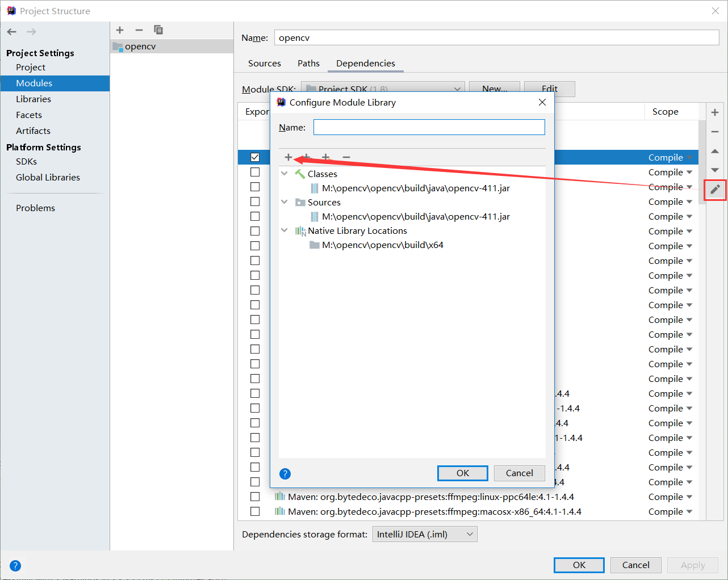
Task: Check export box for ffmpeg linux-ppc64le
Action: pyautogui.click(x=255, y=497)
